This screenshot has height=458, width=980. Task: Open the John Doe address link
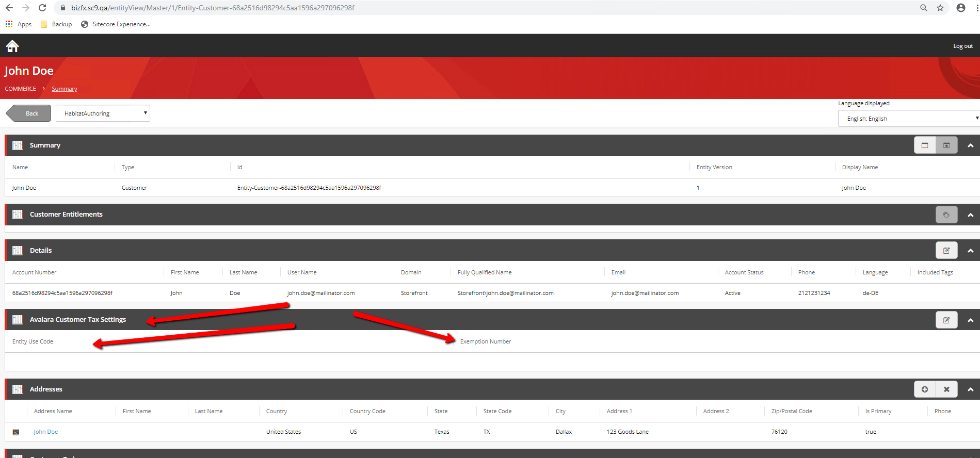click(x=46, y=432)
